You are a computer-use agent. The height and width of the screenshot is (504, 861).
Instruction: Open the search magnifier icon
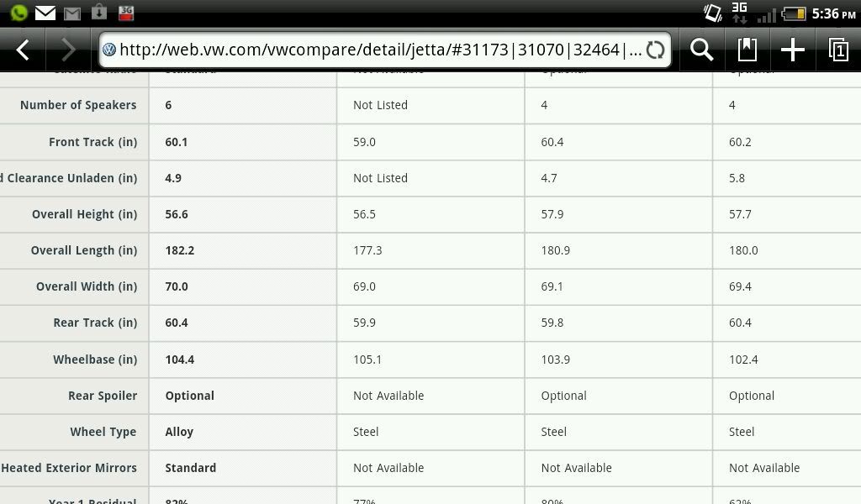coord(702,50)
